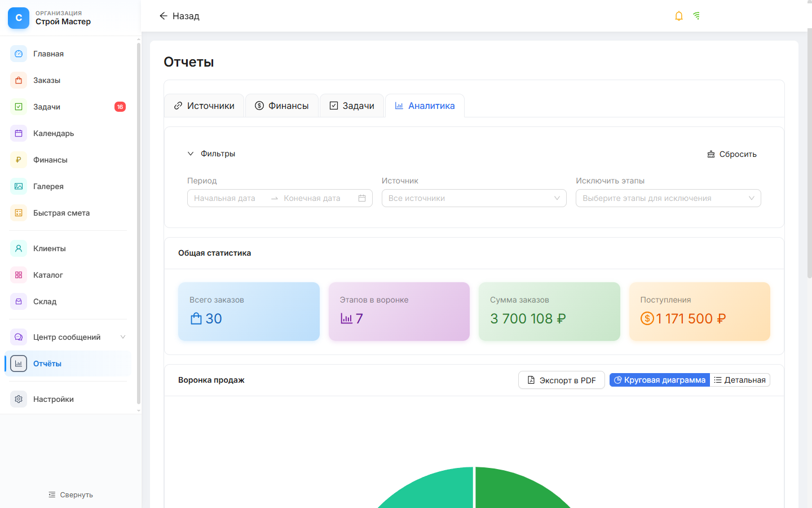
Task: Click the main page vertical scrollbar
Action: (x=809, y=152)
